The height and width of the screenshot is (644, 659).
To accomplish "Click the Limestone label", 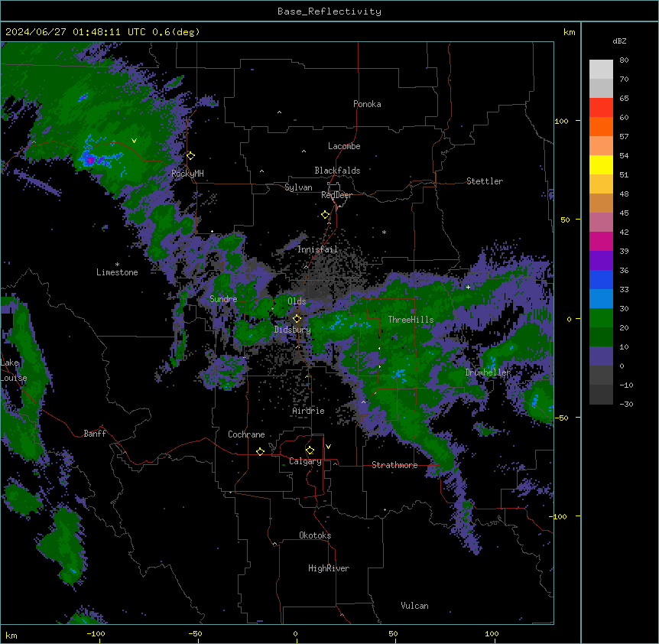I will (x=117, y=272).
